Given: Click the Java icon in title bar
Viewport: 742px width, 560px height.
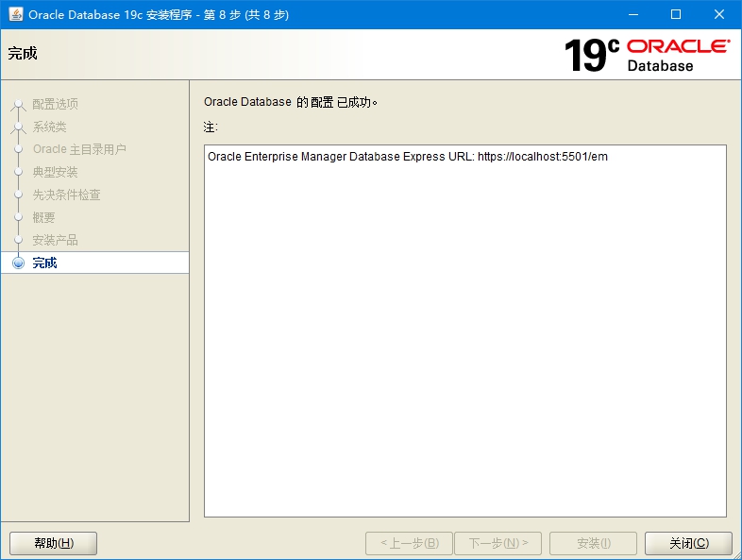Looking at the screenshot, I should tap(16, 14).
